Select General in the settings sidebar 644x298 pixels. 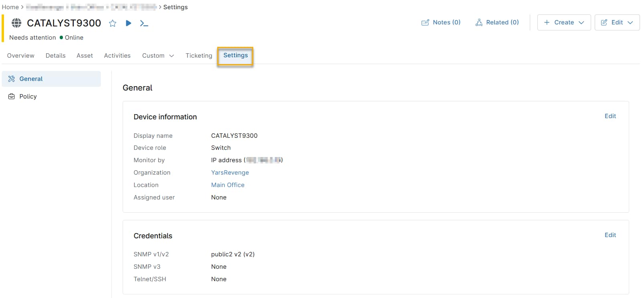pos(31,79)
